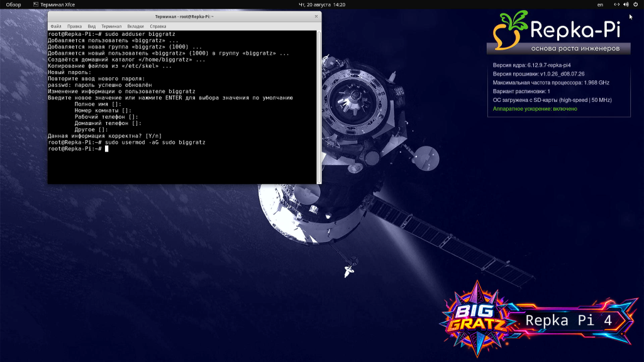
Task: Click the terminal icon beside Терминал Xfce
Action: (x=36, y=4)
